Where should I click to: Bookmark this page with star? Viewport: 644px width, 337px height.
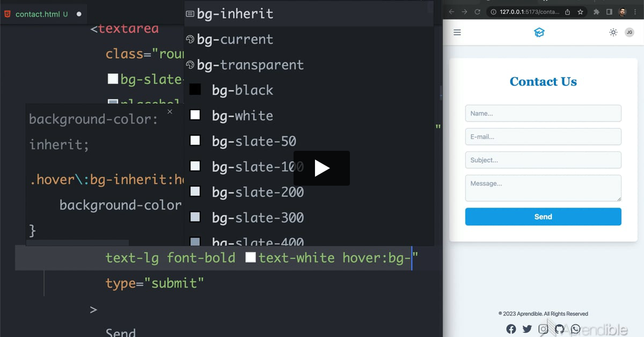coord(580,12)
